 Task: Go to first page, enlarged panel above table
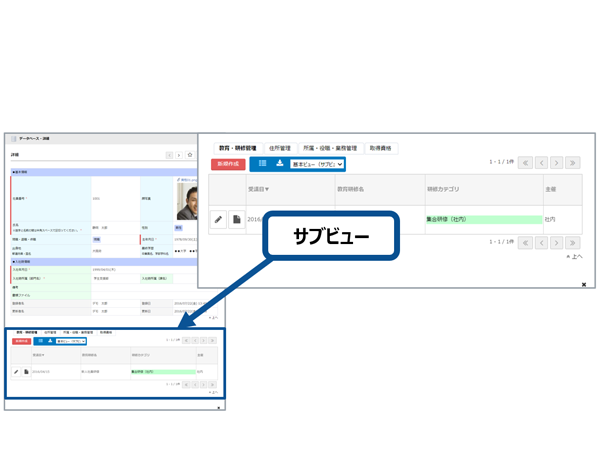525,163
